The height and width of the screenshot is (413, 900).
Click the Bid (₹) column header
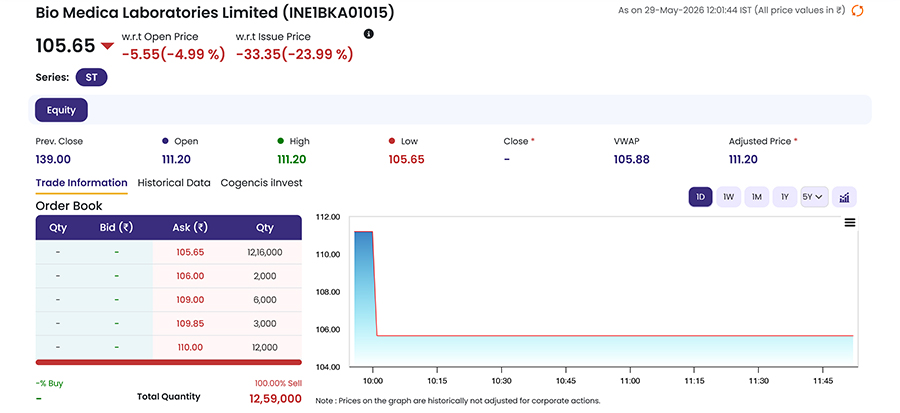(117, 228)
